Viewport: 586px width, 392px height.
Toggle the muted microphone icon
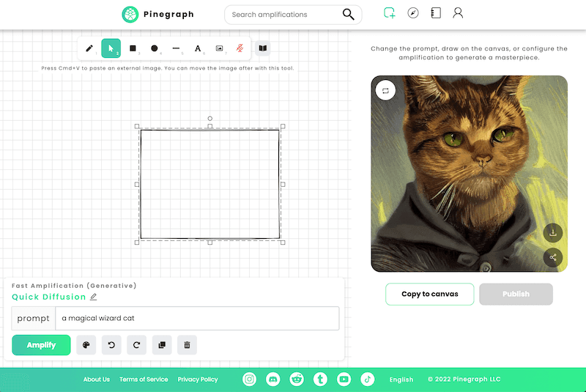click(x=240, y=48)
